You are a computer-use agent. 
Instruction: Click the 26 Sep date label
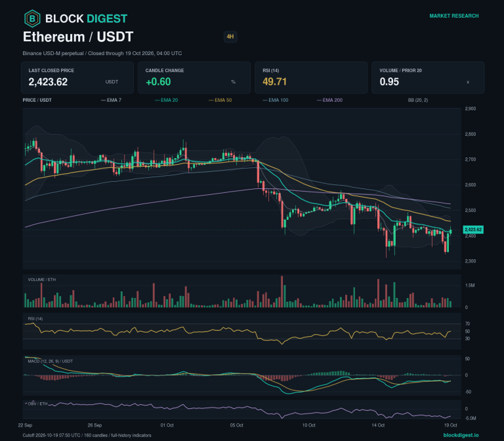(x=94, y=425)
